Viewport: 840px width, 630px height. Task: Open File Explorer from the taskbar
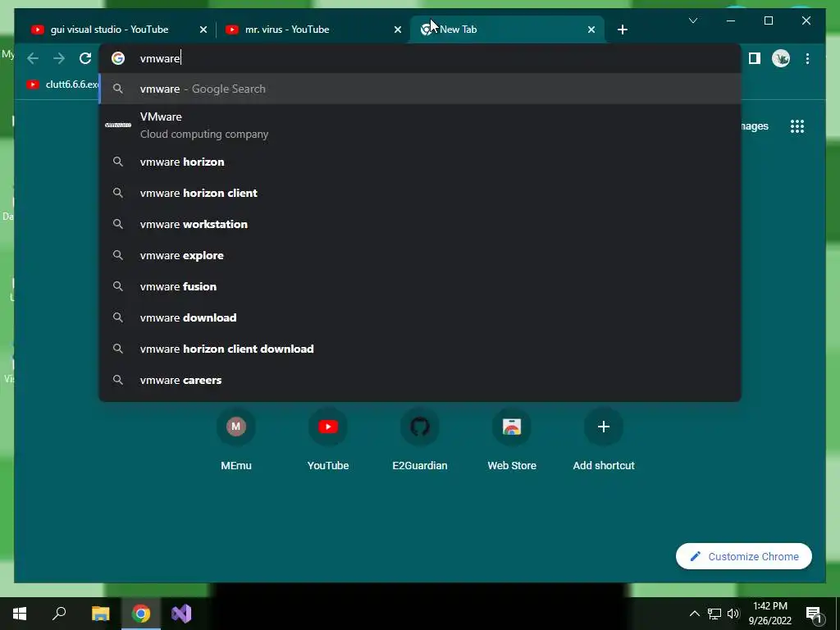pyautogui.click(x=100, y=614)
